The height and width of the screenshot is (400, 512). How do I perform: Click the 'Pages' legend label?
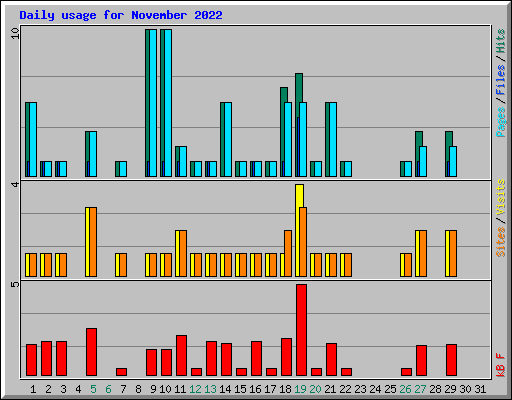[x=500, y=122]
